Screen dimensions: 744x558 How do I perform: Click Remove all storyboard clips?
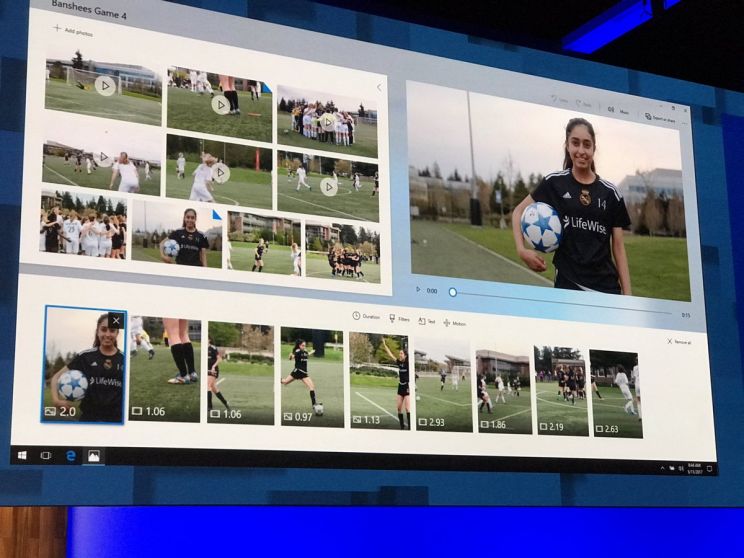(x=679, y=342)
